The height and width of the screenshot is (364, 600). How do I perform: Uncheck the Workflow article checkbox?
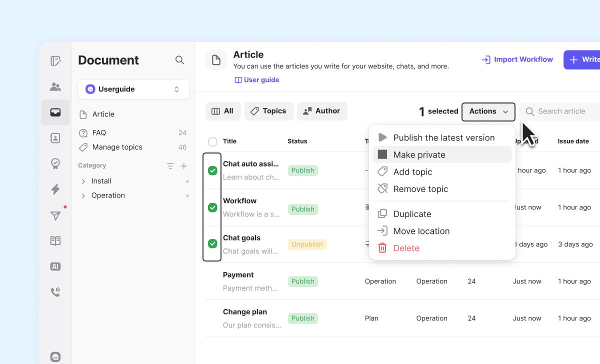pyautogui.click(x=212, y=207)
